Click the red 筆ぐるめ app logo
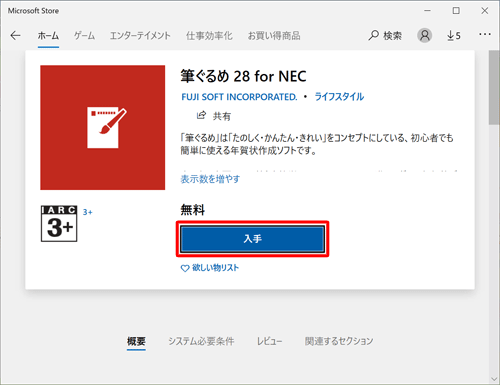The width and height of the screenshot is (500, 385). [x=103, y=128]
